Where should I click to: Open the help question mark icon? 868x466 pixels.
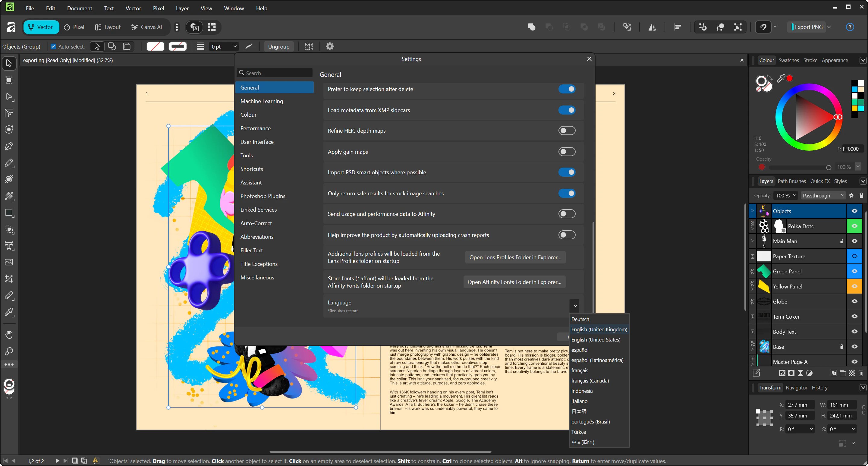(850, 27)
